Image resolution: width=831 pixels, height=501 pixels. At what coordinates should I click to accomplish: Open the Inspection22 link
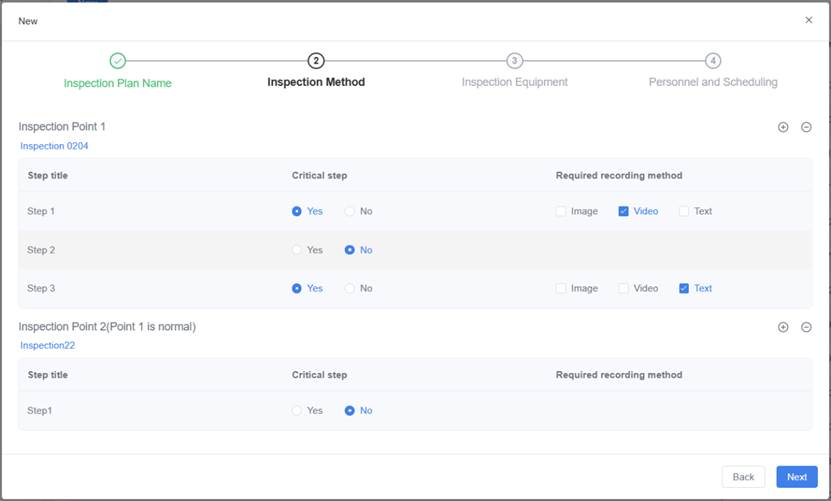(x=48, y=346)
